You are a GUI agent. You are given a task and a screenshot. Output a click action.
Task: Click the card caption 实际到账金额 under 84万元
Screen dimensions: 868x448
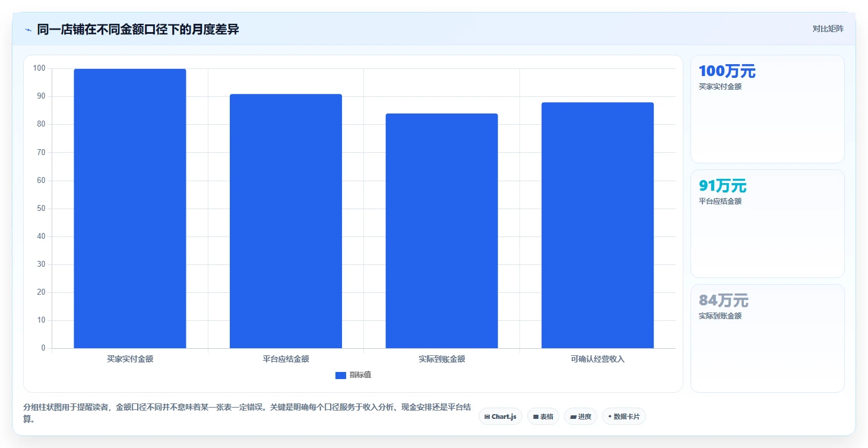coord(720,316)
